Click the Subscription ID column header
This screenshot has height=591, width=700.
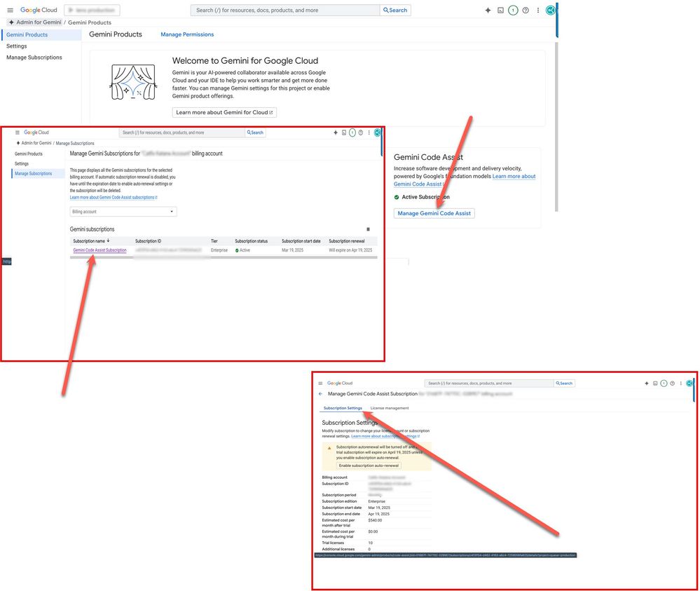(149, 241)
